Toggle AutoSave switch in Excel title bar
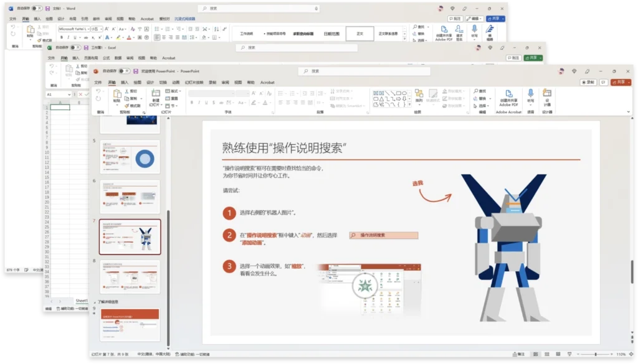 pyautogui.click(x=75, y=47)
